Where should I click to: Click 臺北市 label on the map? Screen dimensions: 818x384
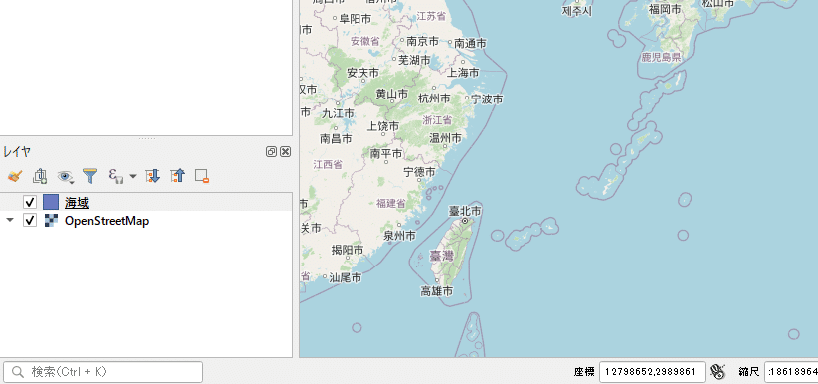tap(465, 211)
